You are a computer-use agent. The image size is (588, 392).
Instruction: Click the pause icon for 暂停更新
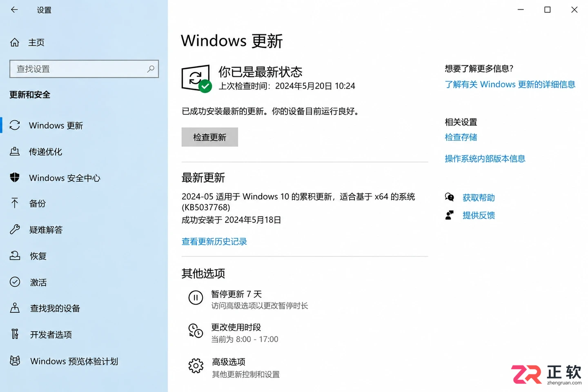pos(196,298)
